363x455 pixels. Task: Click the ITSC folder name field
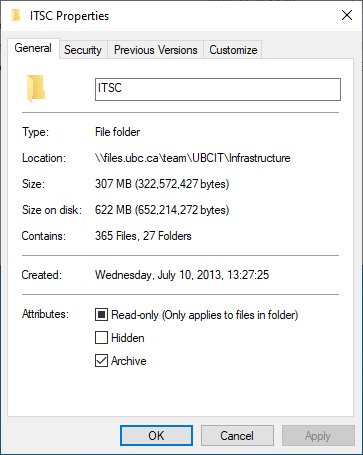pos(218,89)
